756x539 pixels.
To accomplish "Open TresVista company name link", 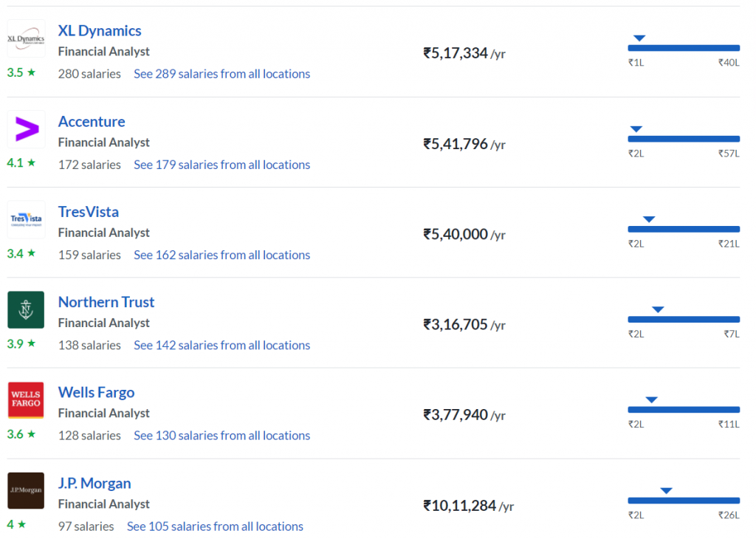I will coord(89,212).
